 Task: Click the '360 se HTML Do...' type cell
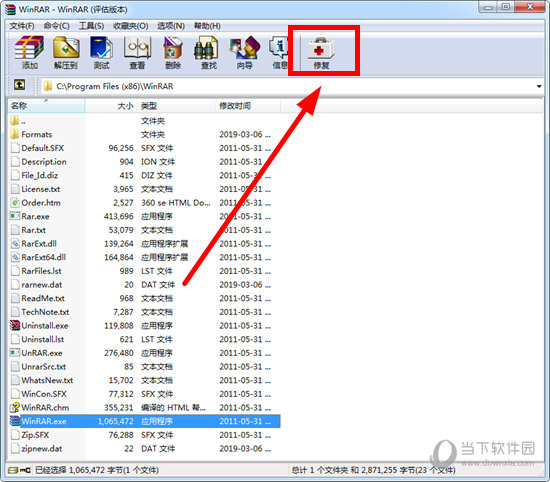[x=176, y=203]
